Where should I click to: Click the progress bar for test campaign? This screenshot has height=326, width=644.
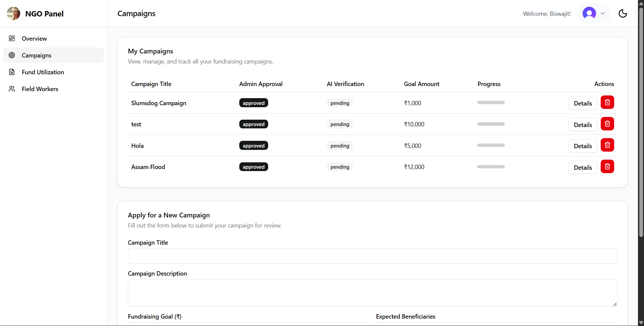(x=491, y=124)
